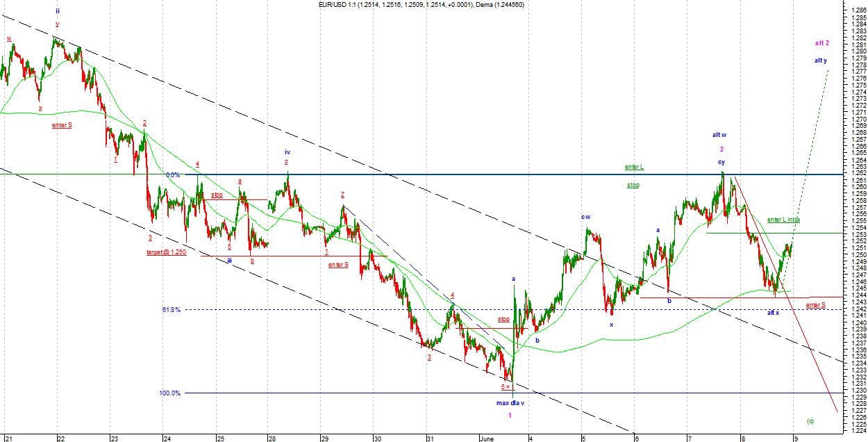This screenshot has height=442, width=868.
Task: Select the 'alt x' wave label
Action: (x=773, y=312)
